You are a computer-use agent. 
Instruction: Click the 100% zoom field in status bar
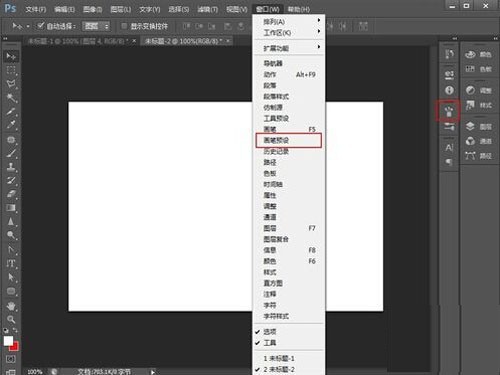[x=35, y=372]
